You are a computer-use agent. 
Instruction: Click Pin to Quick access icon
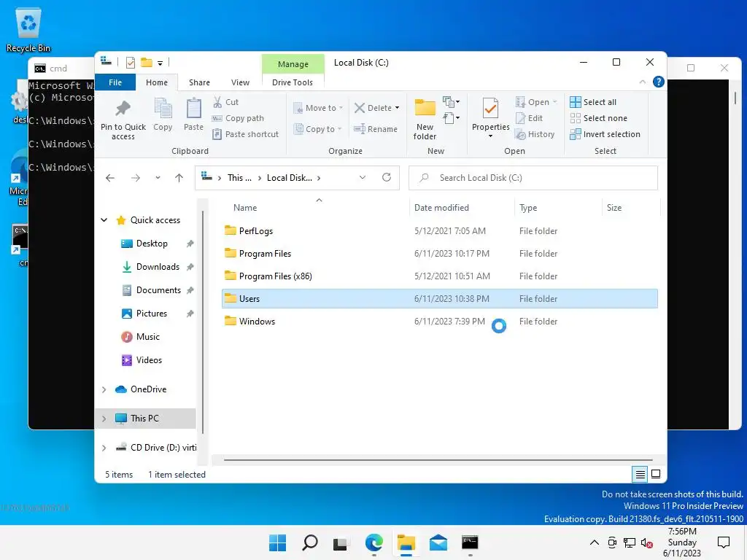(123, 109)
